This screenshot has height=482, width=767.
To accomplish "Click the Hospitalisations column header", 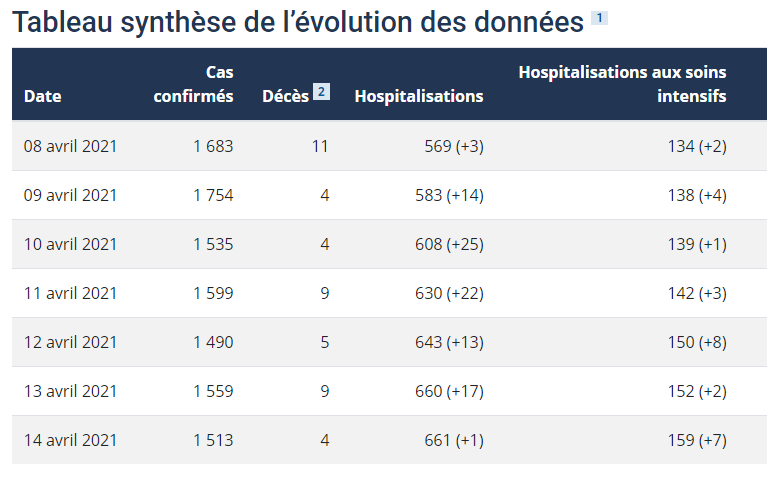I will [x=419, y=96].
